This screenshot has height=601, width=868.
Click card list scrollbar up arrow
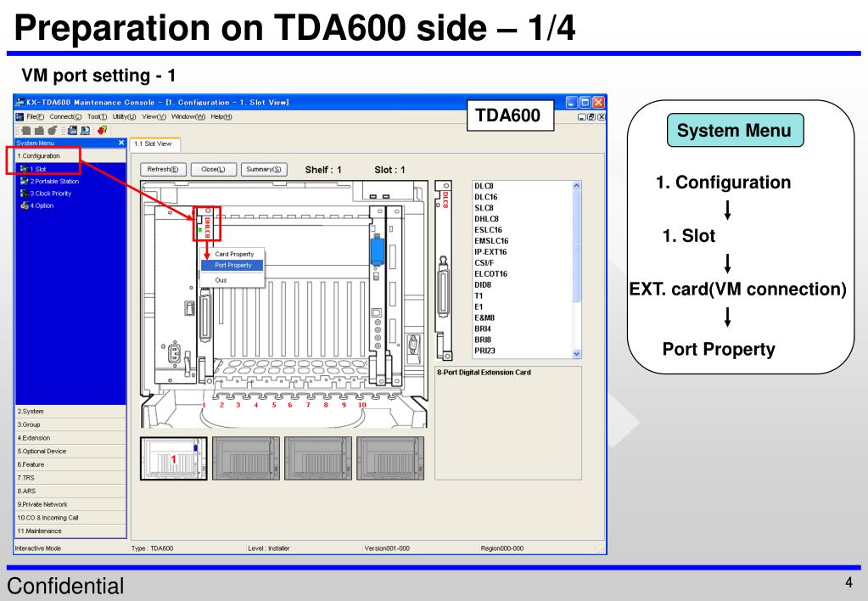point(576,186)
